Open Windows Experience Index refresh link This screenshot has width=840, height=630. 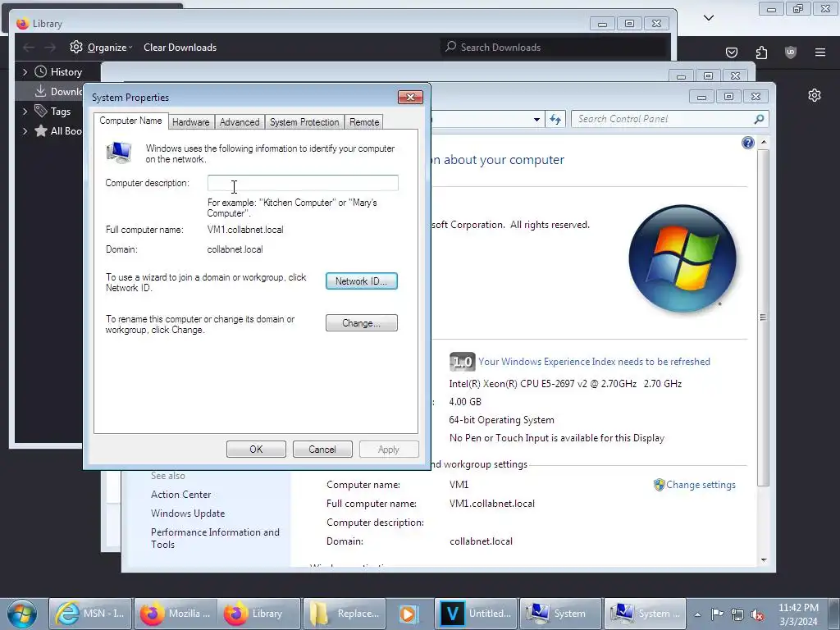tap(594, 362)
